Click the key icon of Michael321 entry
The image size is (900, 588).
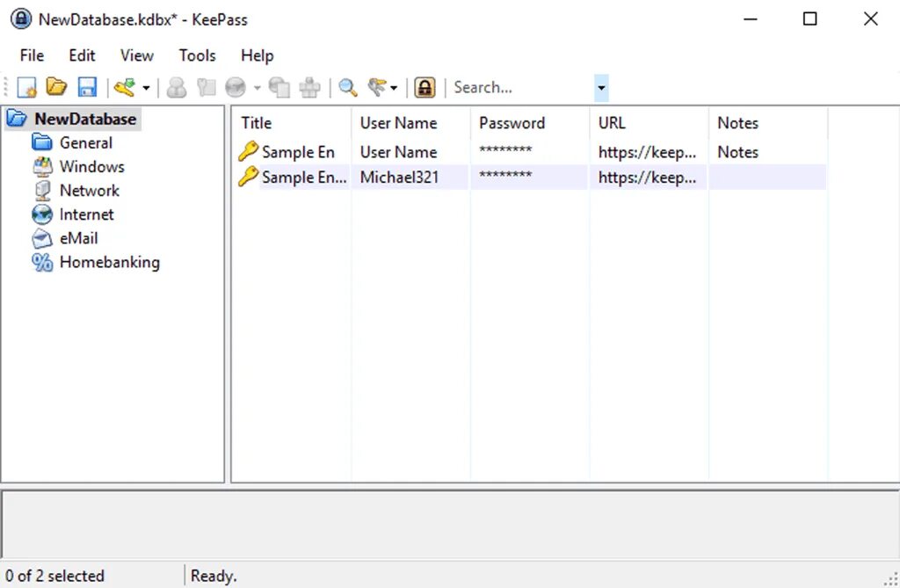tap(248, 177)
